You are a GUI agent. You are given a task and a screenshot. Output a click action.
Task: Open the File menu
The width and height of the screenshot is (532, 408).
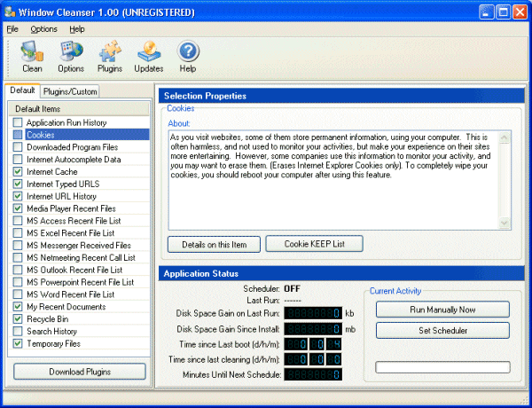coord(12,29)
